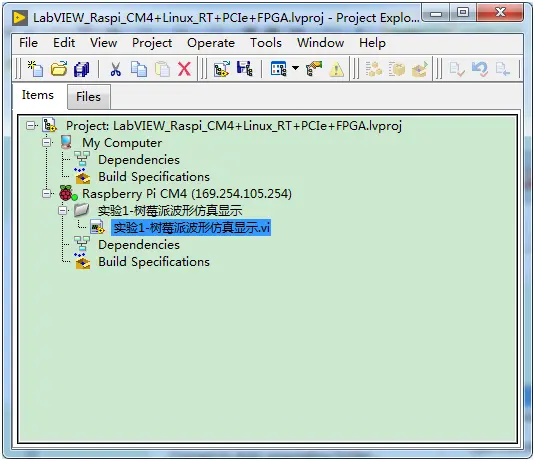Click the Check In source control icon
The width and height of the screenshot is (535, 461).
pyautogui.click(x=457, y=69)
